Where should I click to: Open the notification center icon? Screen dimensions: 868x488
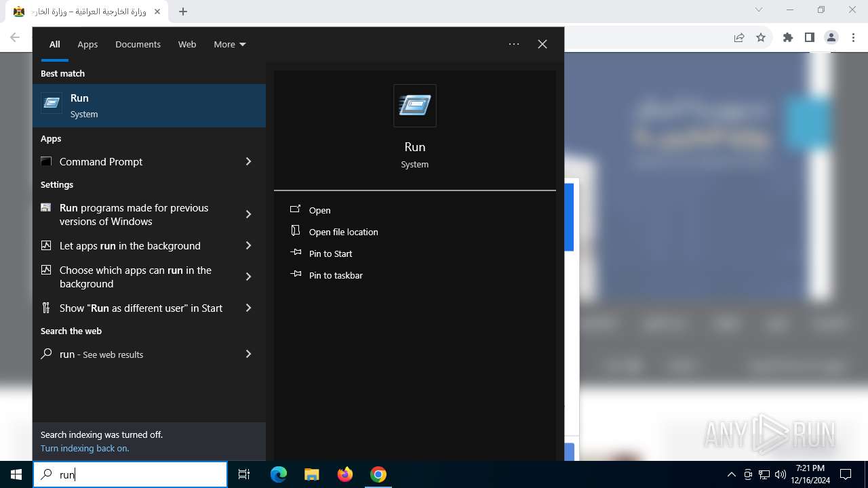(846, 474)
